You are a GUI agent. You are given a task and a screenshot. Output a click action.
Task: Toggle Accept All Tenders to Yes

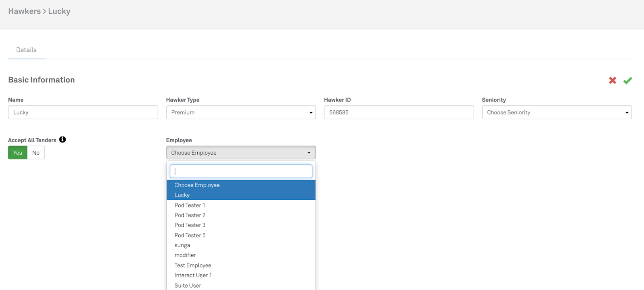click(x=18, y=153)
